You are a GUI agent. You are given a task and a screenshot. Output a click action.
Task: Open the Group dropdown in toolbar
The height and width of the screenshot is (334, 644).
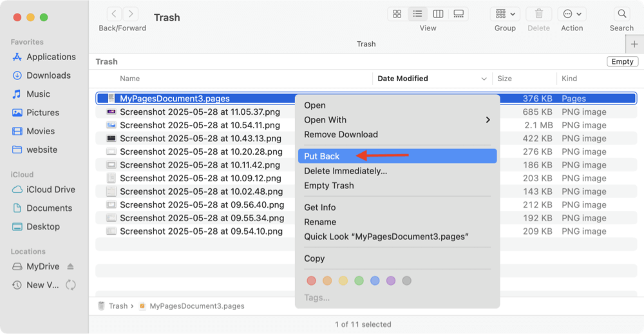click(505, 14)
